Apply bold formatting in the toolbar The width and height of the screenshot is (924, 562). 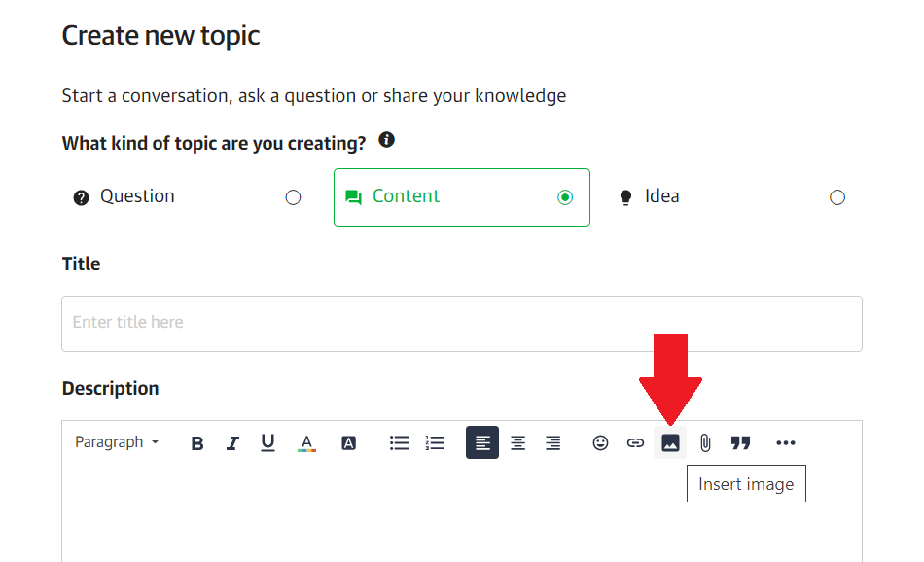[x=197, y=443]
